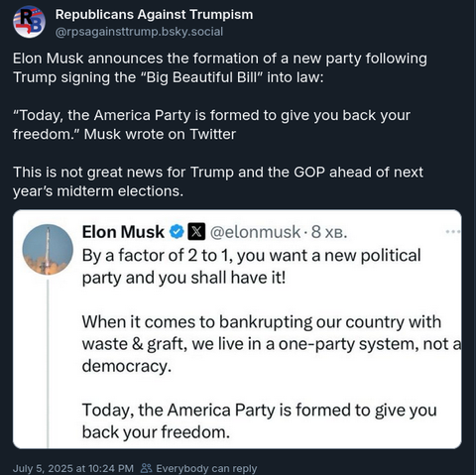Open the embedded tweet screenshot image

(x=237, y=329)
